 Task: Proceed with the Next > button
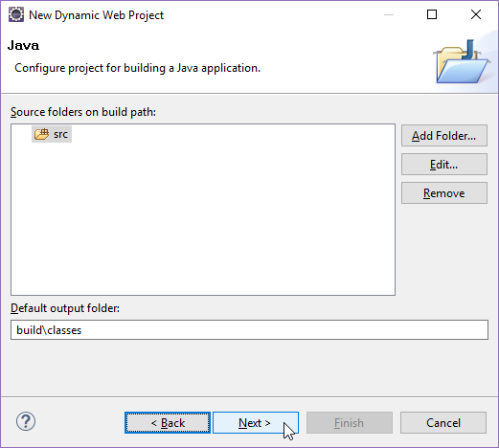256,423
